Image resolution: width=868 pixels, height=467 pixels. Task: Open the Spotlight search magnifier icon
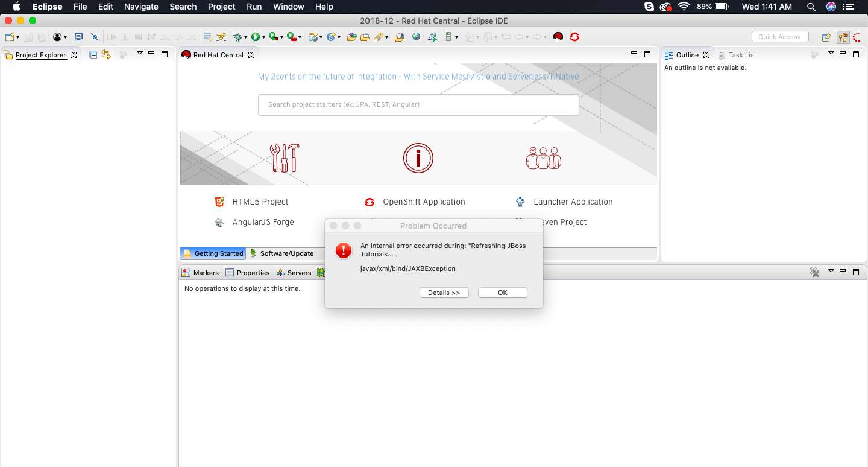coord(811,7)
